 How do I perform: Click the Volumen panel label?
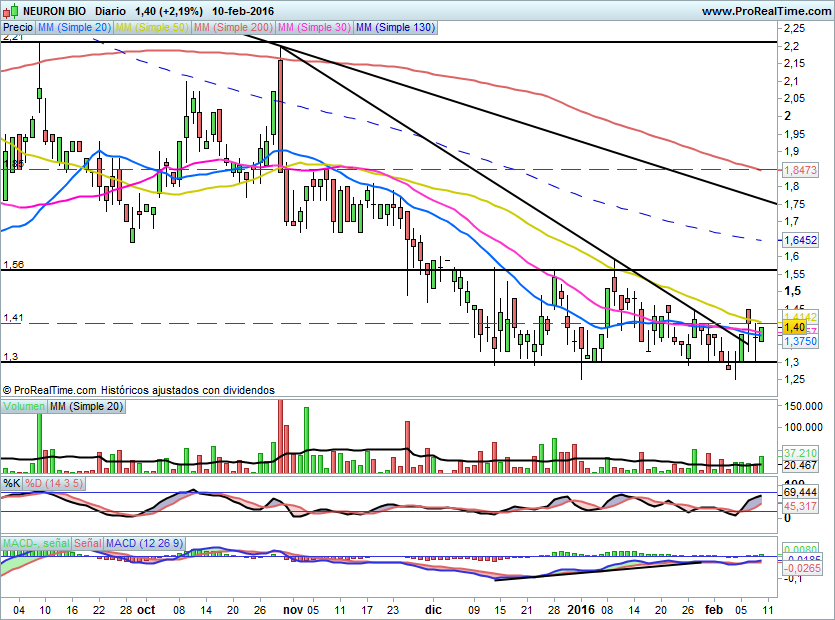point(24,406)
